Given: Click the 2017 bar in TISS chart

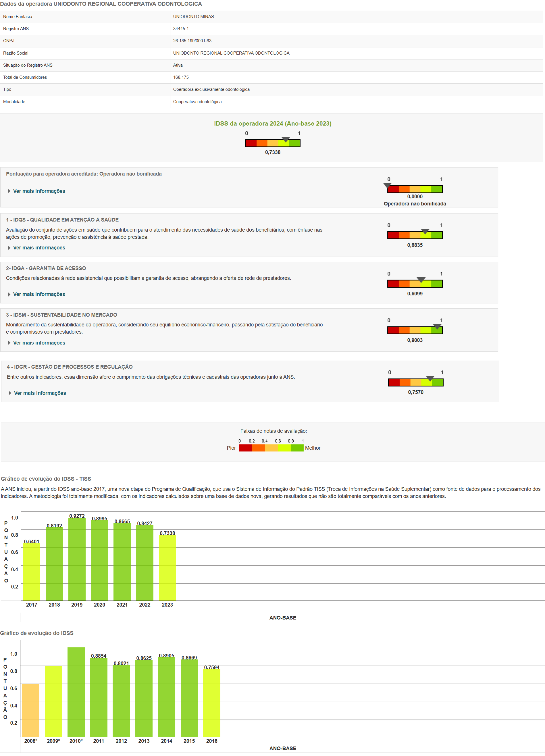Looking at the screenshot, I should pos(32,572).
